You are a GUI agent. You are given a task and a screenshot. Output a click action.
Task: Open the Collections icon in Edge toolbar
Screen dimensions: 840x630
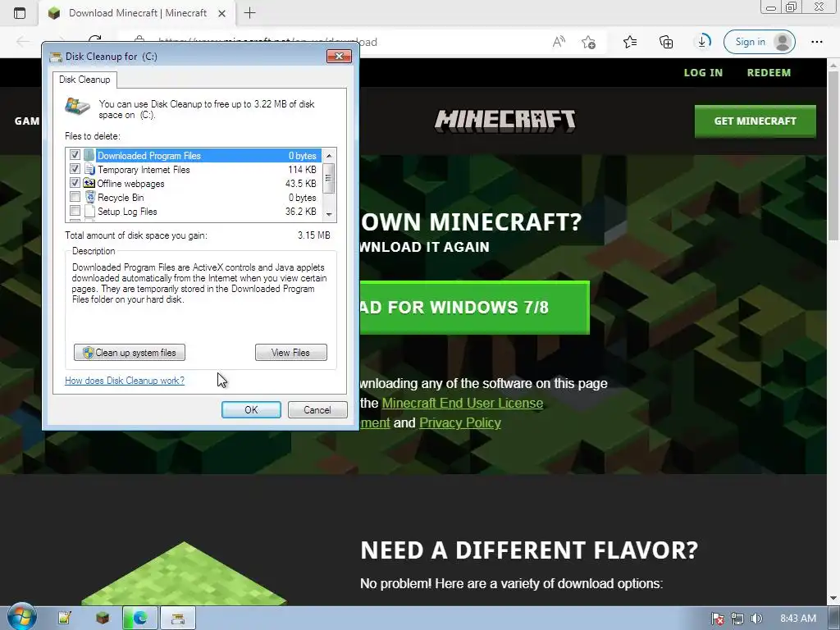[666, 42]
